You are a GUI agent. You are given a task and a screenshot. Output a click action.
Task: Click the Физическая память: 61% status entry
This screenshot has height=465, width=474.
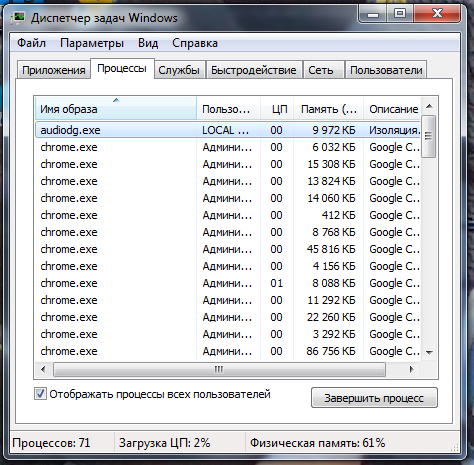click(x=317, y=443)
